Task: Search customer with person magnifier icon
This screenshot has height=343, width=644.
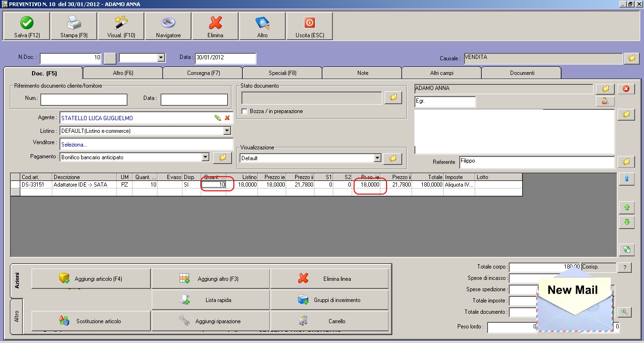Action: point(605,101)
